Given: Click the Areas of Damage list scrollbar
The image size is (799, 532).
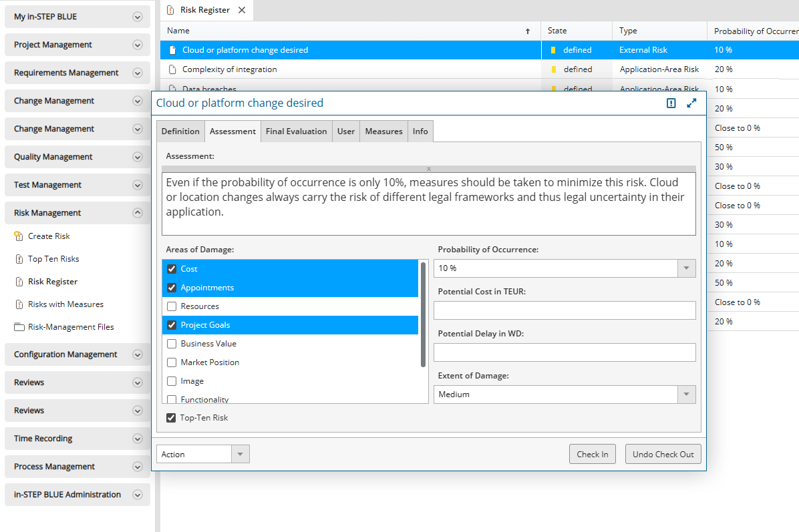Looking at the screenshot, I should point(423,314).
